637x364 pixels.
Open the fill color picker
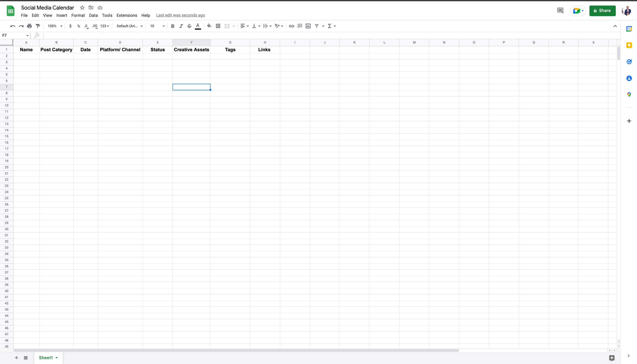click(209, 26)
